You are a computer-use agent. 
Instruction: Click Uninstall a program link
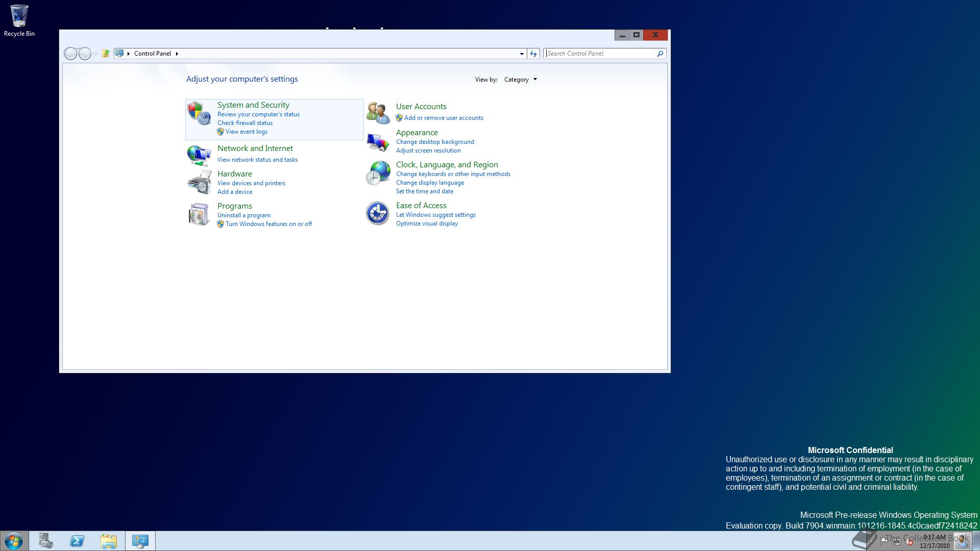[x=244, y=215]
